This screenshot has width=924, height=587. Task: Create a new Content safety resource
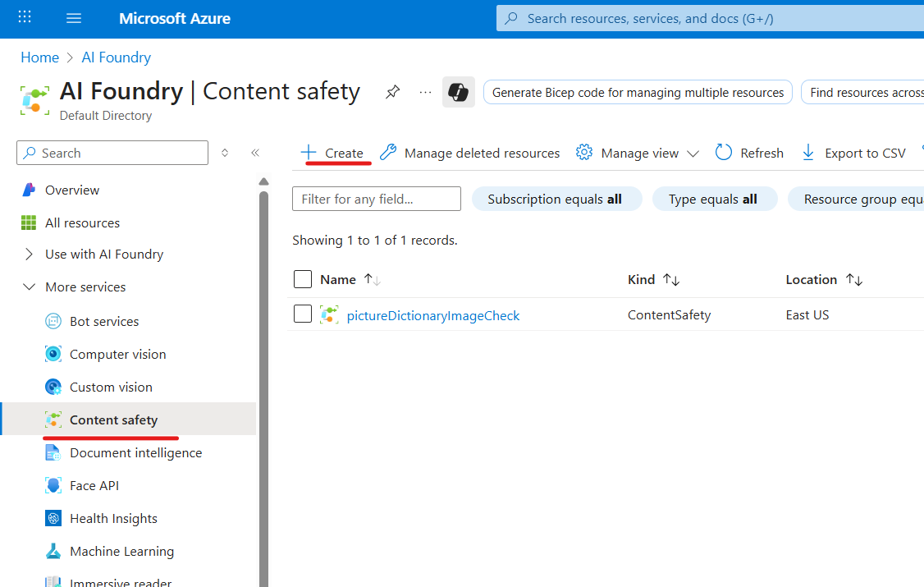(332, 153)
